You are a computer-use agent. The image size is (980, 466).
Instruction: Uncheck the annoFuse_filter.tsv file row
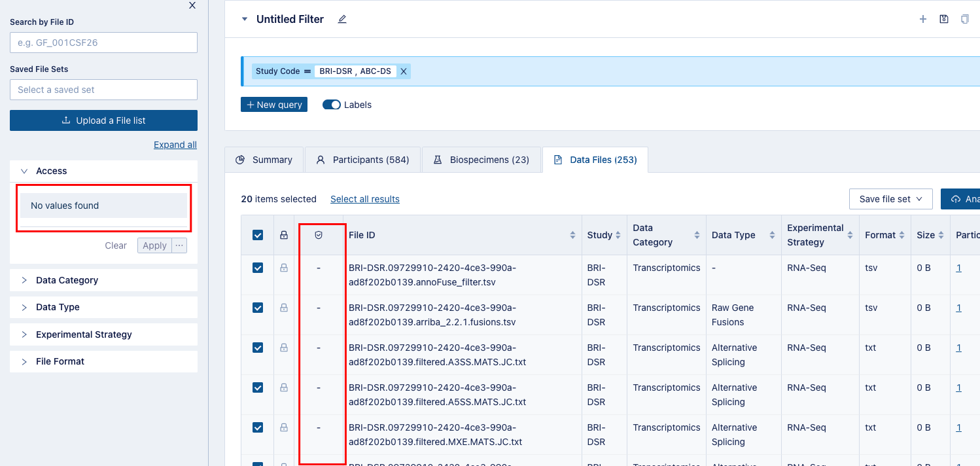256,268
